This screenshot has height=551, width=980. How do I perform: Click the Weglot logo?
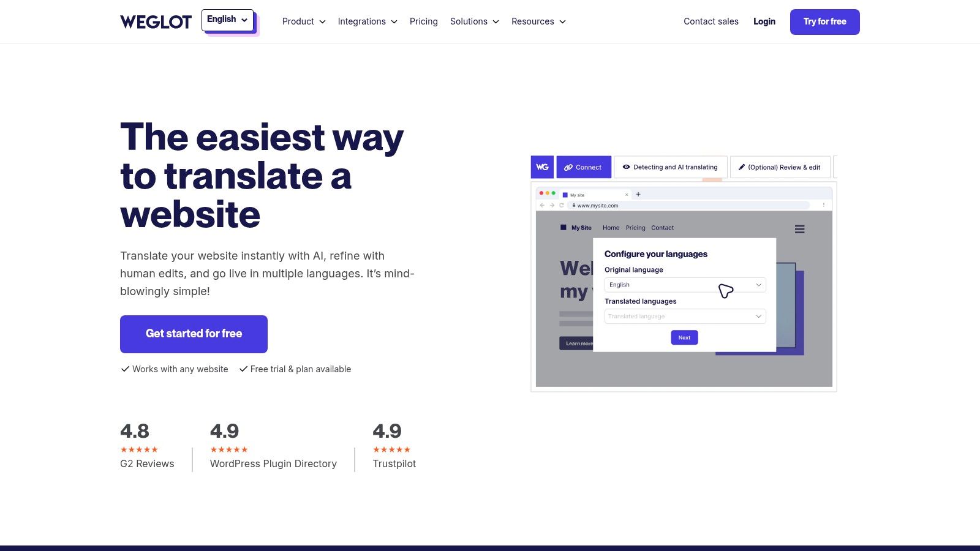pyautogui.click(x=156, y=22)
